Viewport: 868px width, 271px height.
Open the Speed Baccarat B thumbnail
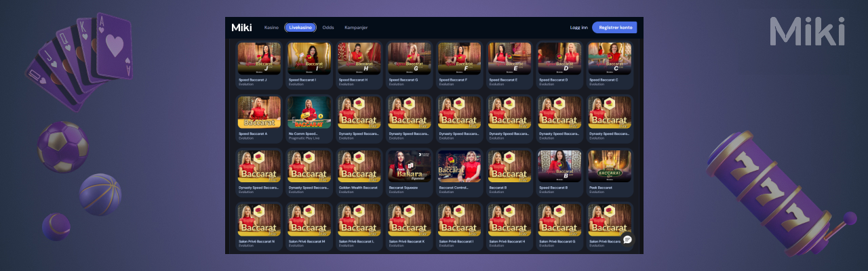tap(560, 166)
